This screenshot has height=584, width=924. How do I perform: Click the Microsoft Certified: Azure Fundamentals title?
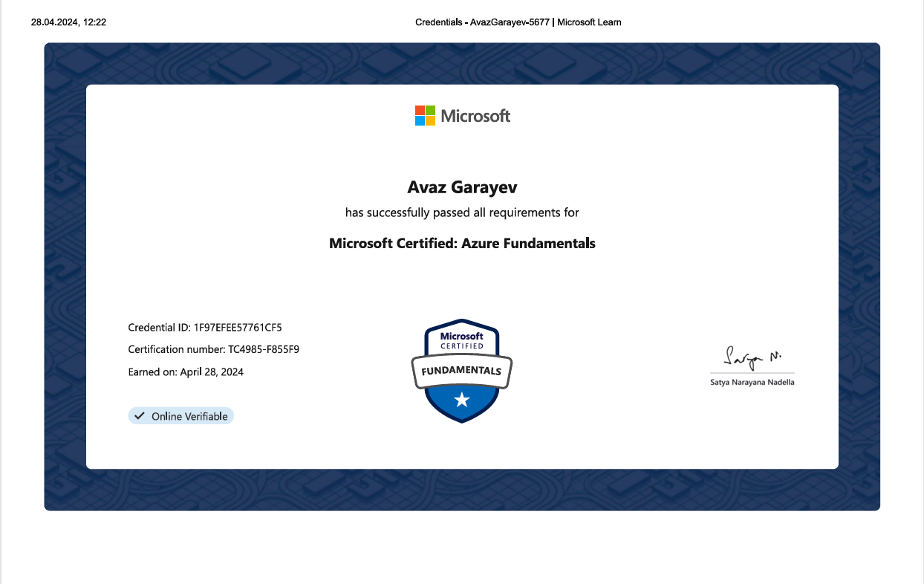coord(462,243)
